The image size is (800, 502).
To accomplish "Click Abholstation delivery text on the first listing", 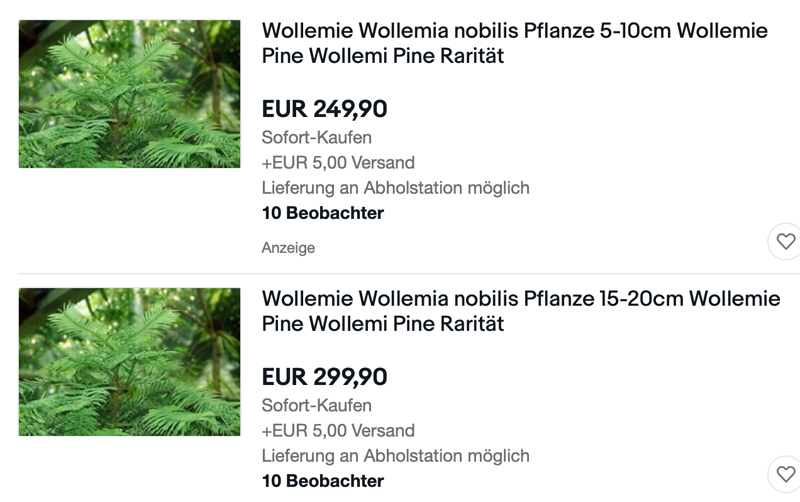I will 395,188.
